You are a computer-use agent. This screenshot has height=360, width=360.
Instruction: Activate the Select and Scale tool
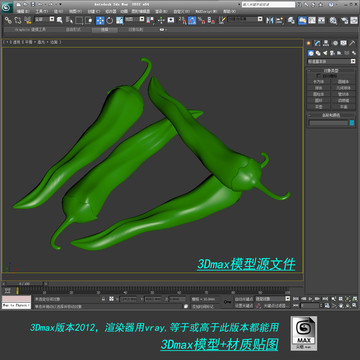(x=119, y=20)
